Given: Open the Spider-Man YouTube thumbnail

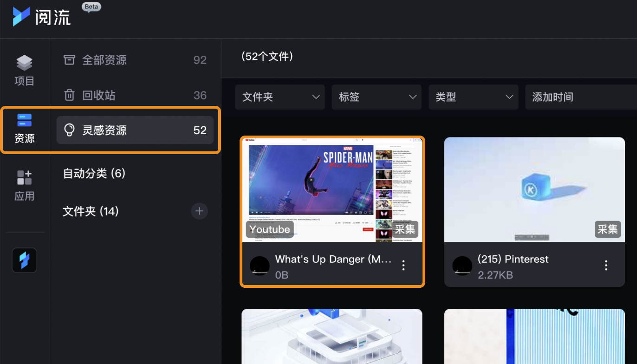Looking at the screenshot, I should [332, 189].
